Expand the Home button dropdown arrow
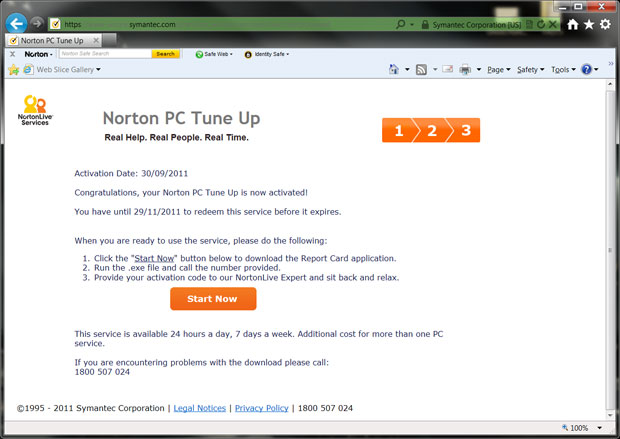 (x=407, y=70)
